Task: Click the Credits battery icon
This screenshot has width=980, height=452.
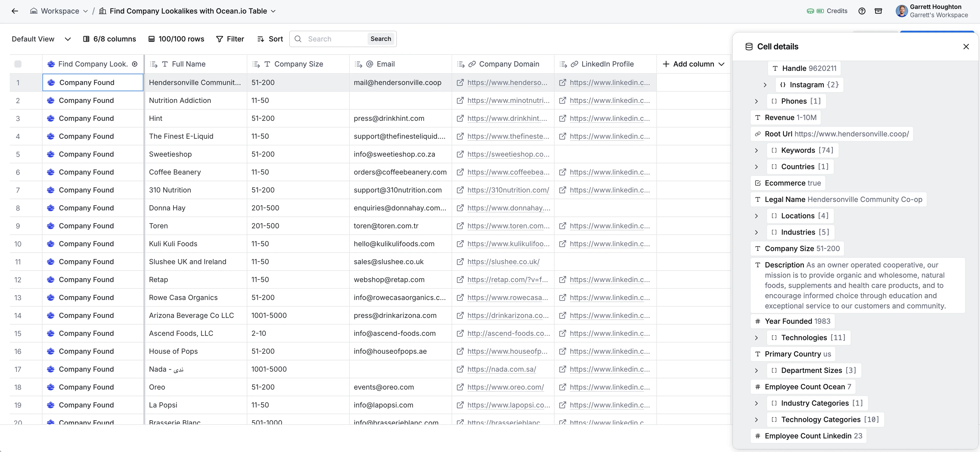Action: pyautogui.click(x=820, y=11)
